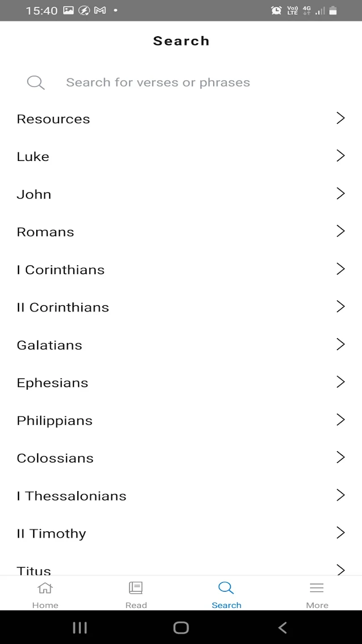This screenshot has height=644, width=362.
Task: Tap the More hamburger menu icon
Action: (317, 588)
